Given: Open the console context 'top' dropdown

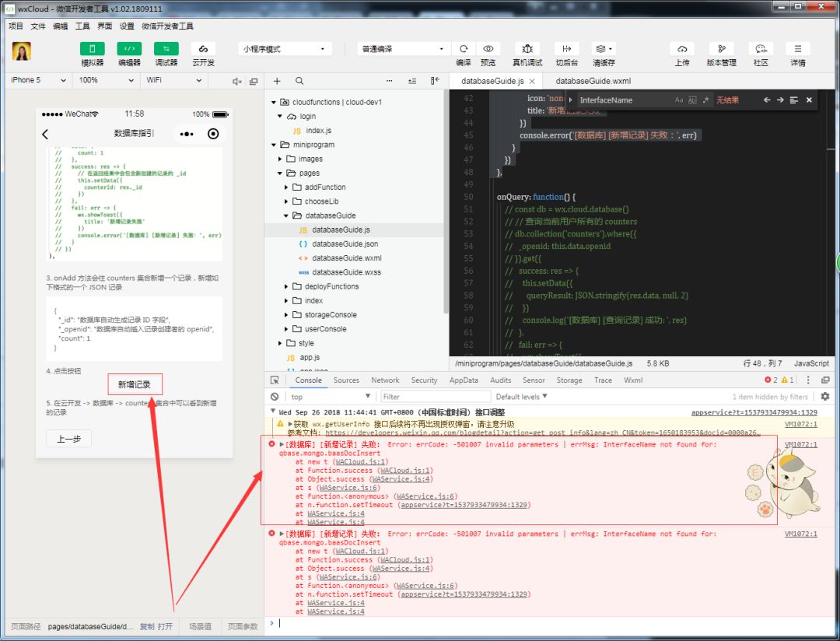Looking at the screenshot, I should coord(330,397).
